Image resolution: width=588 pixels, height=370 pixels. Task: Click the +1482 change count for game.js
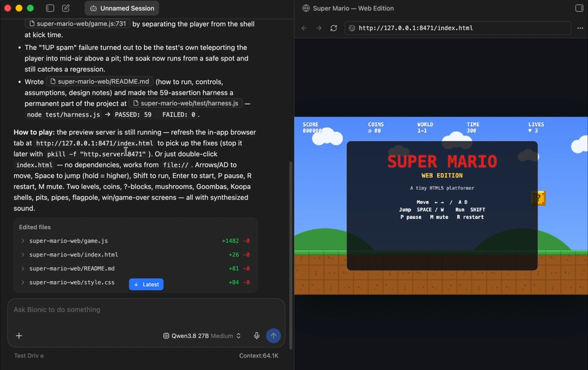[x=230, y=241]
